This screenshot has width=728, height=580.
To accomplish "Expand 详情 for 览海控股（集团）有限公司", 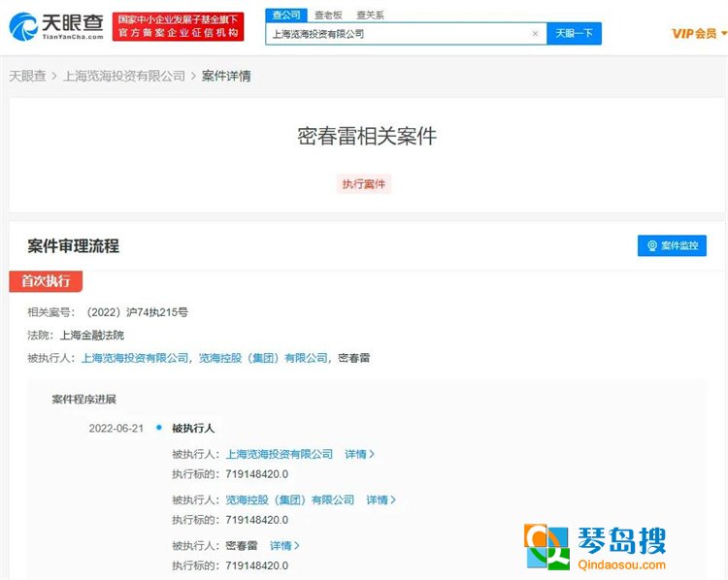I will click(381, 499).
